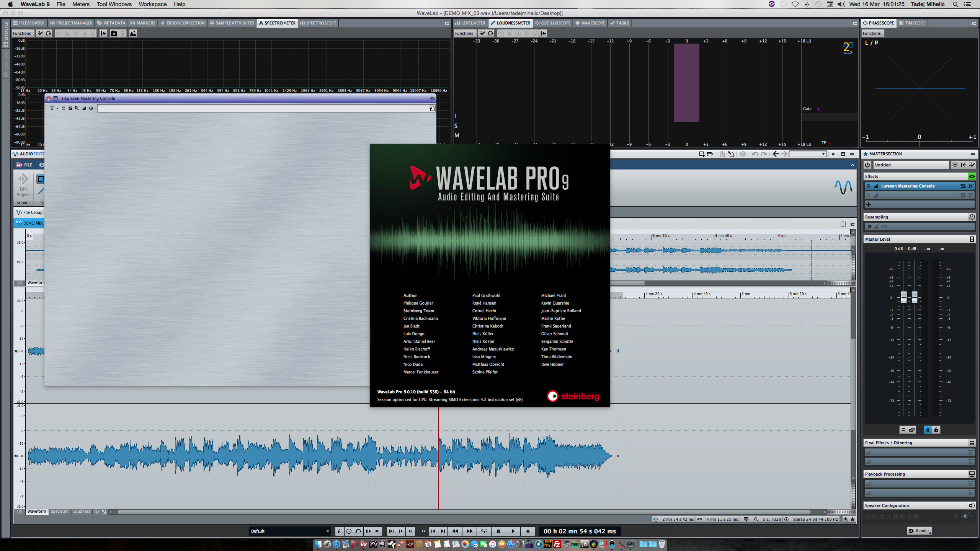Open the Tool Windows menu
This screenshot has height=551, width=980.
[x=114, y=4]
